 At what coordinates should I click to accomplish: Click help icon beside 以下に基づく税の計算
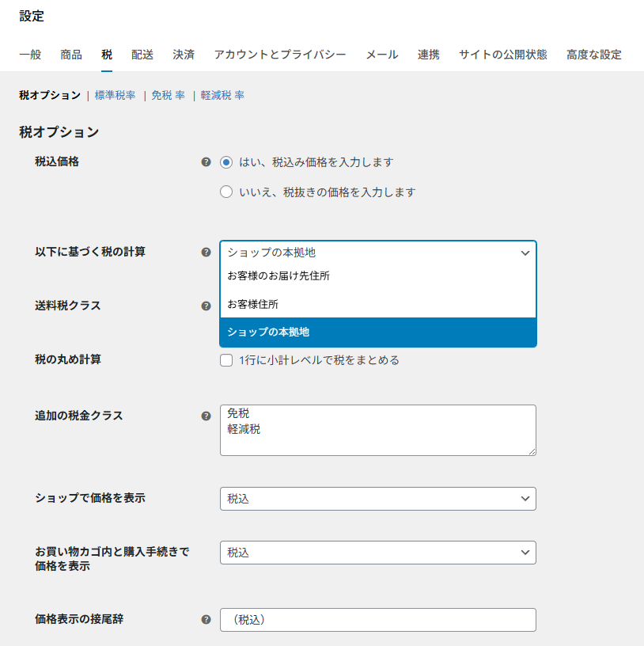206,253
